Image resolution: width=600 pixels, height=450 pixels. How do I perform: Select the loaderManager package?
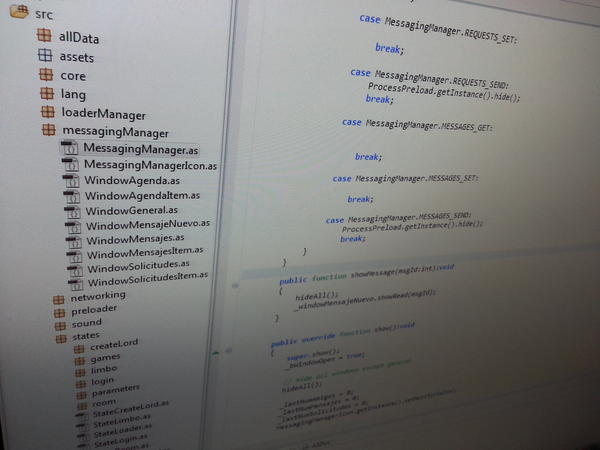click(104, 113)
